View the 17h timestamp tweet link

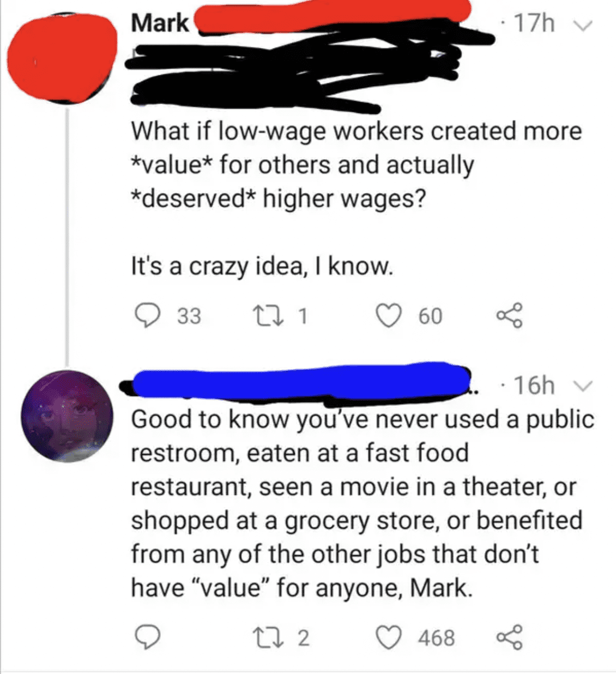point(534,24)
